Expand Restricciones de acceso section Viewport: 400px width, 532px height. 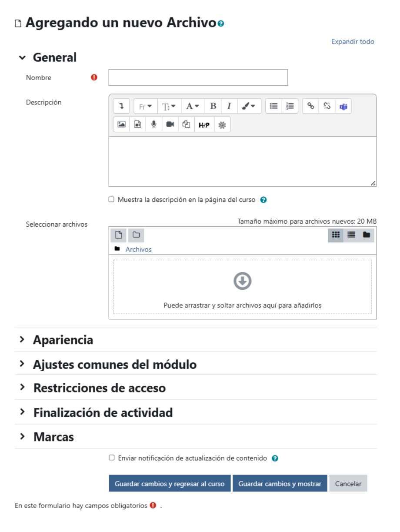(x=22, y=388)
